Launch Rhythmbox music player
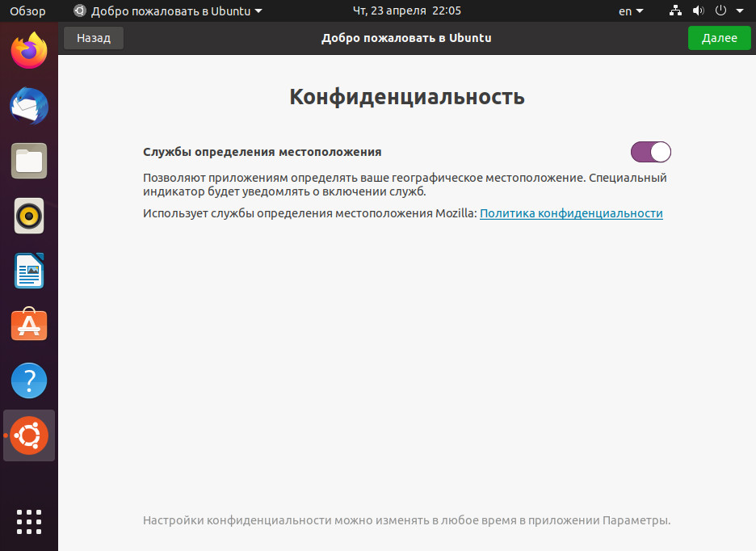This screenshot has width=756, height=551. [x=29, y=216]
